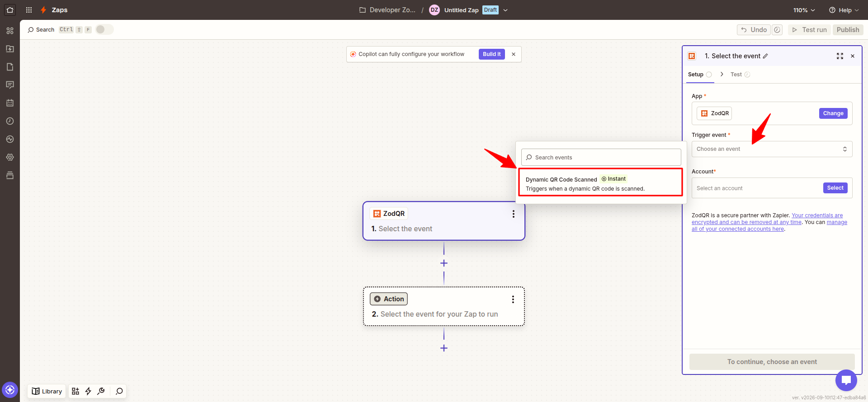868x402 pixels.
Task: Open manage all connected accounts link
Action: [x=769, y=225]
